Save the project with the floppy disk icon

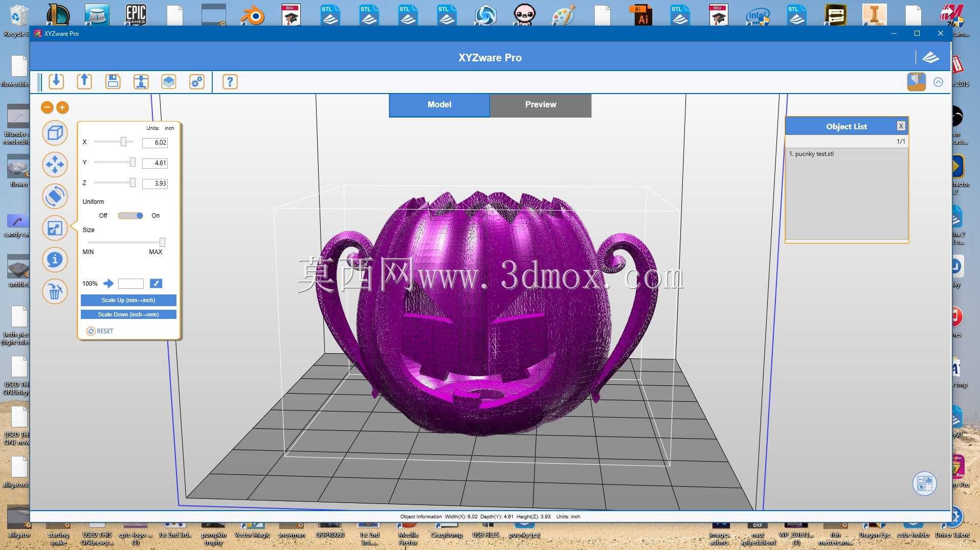coord(113,82)
